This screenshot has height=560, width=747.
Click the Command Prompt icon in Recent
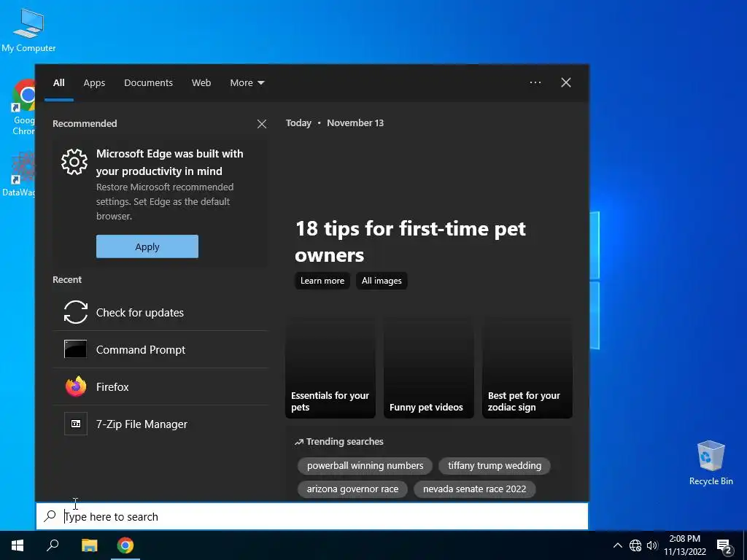(76, 349)
